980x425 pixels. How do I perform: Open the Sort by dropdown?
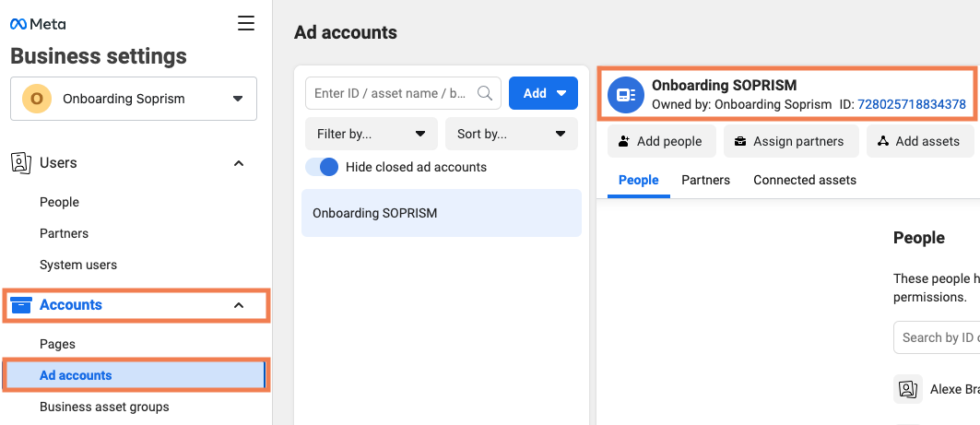click(x=512, y=134)
